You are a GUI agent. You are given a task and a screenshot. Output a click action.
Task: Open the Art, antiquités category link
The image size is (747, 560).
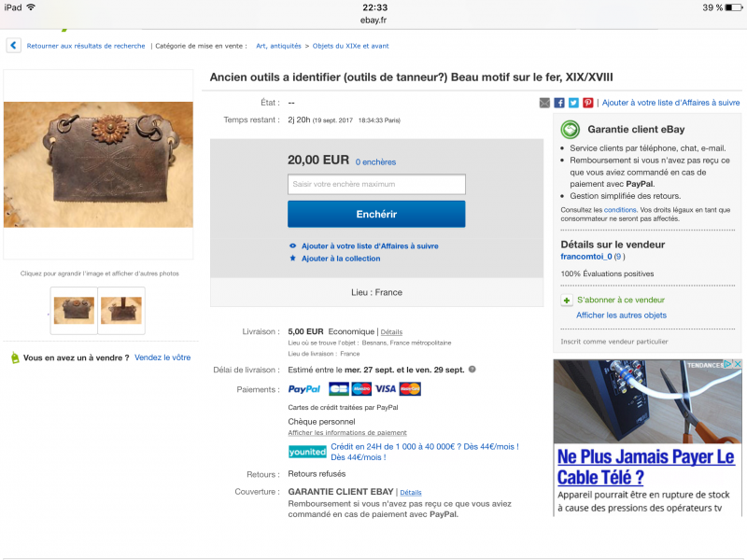coord(278,46)
